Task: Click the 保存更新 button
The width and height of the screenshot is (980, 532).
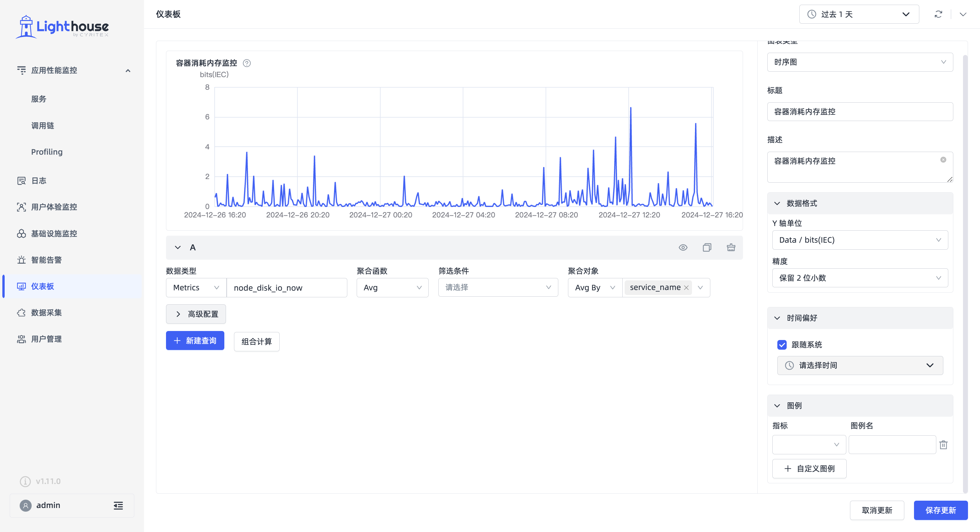Action: [x=940, y=510]
